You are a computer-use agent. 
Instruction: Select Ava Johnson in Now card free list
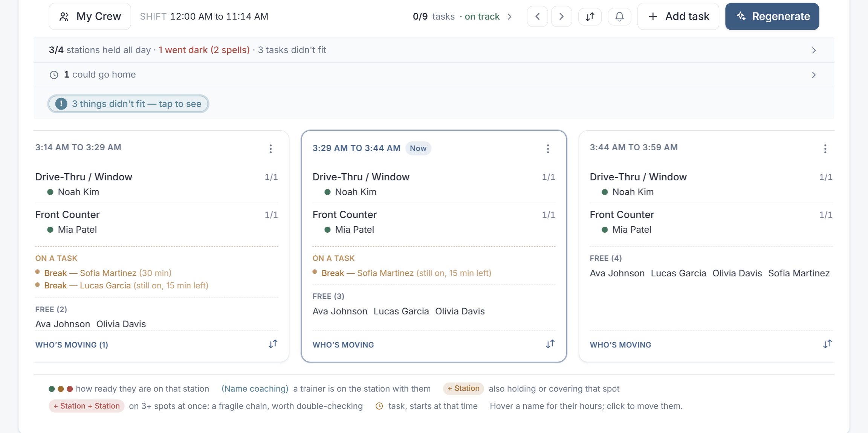tap(340, 311)
